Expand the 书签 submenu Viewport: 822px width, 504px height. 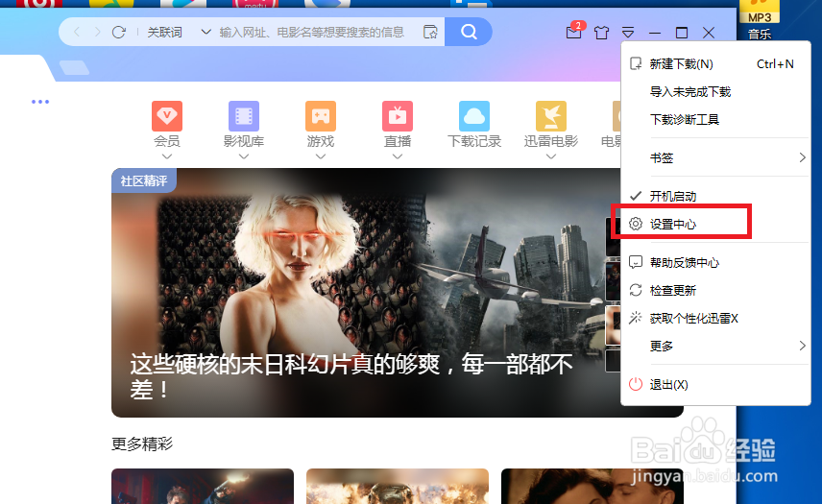tap(715, 157)
